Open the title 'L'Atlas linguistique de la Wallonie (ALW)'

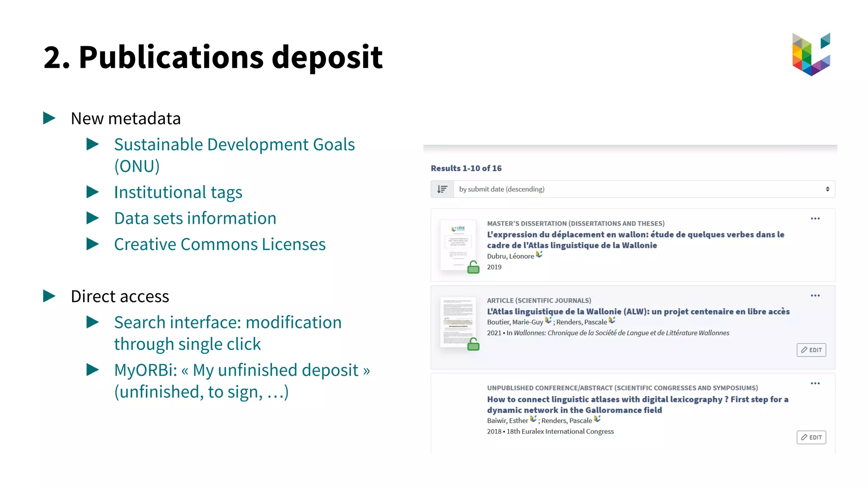click(x=638, y=311)
